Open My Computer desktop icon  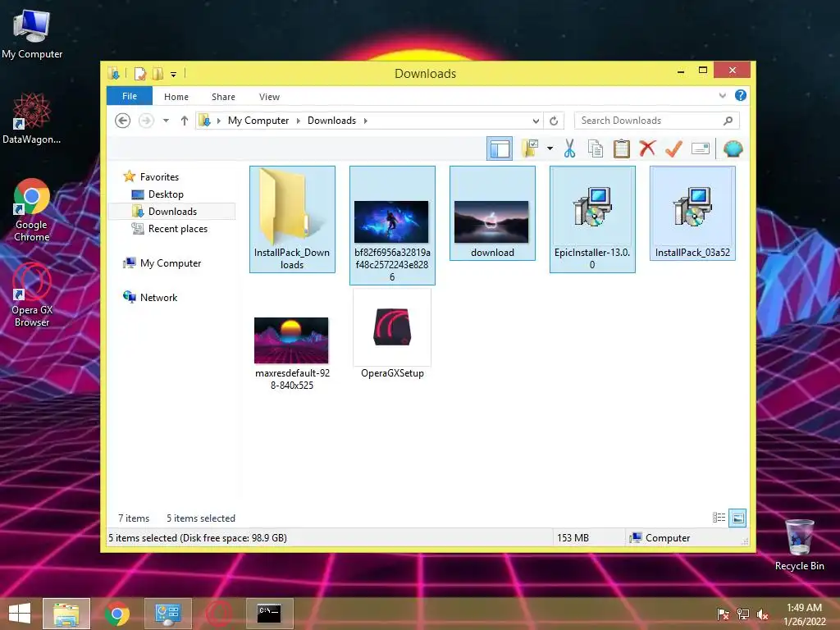(x=32, y=34)
